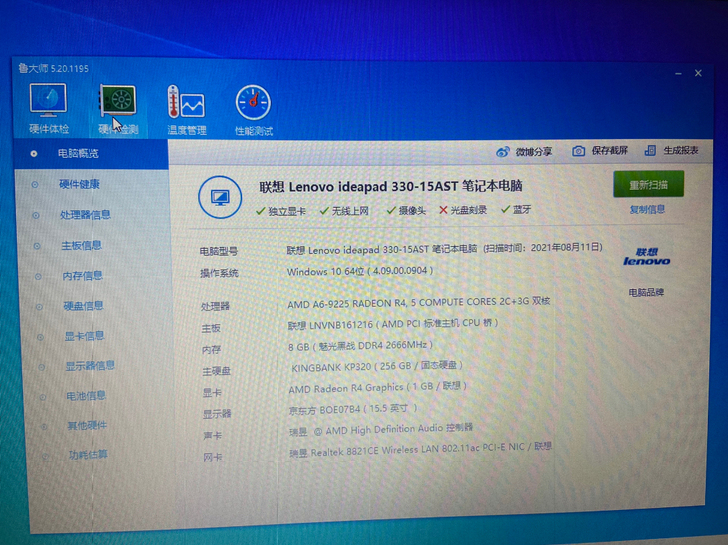Click the 操作系统 row label
Screen dimensions: 728x545
219,273
